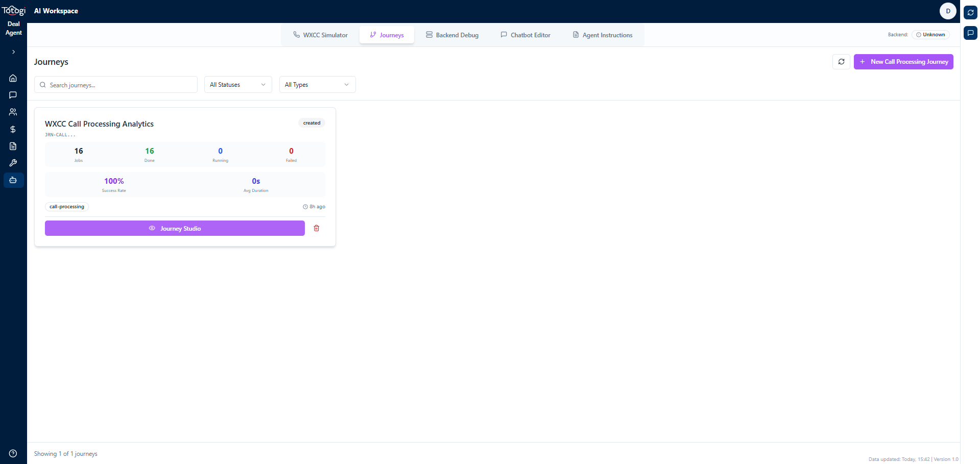This screenshot has width=980, height=464.
Task: Click the WXCC Call Processing Analytics title
Action: pyautogui.click(x=99, y=124)
